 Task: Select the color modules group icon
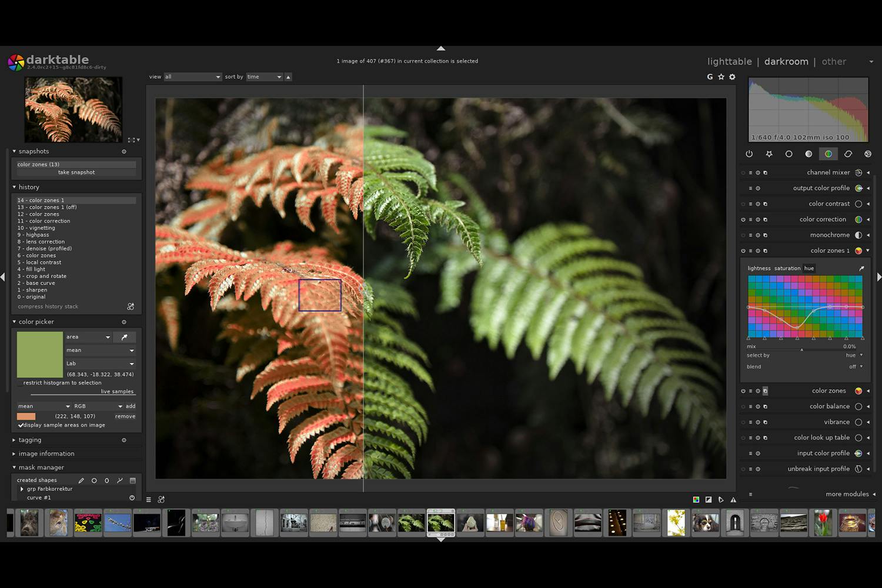[828, 153]
